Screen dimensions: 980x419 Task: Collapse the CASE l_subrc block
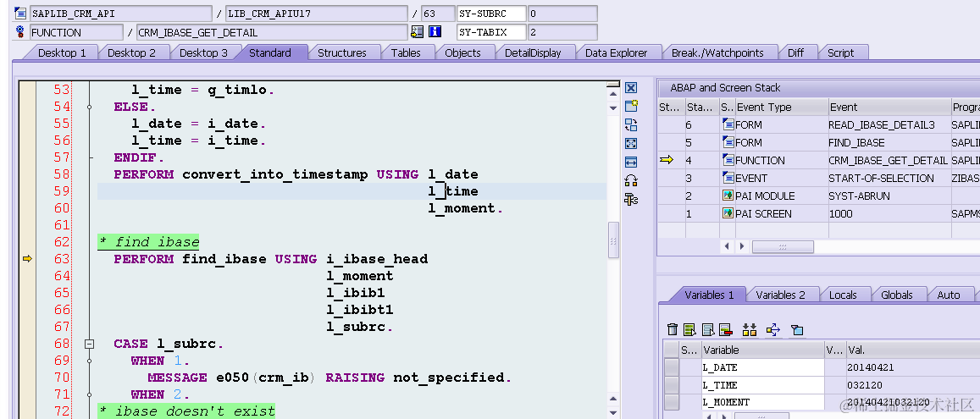click(90, 344)
